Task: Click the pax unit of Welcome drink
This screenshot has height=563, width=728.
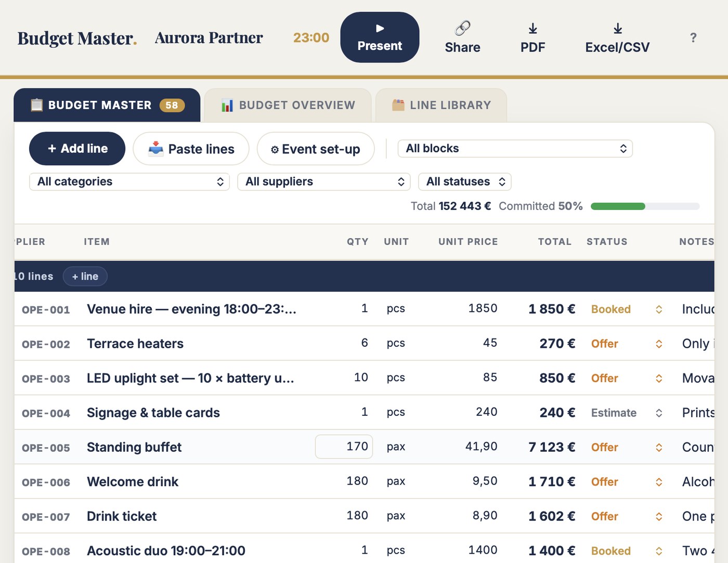Action: pos(396,481)
